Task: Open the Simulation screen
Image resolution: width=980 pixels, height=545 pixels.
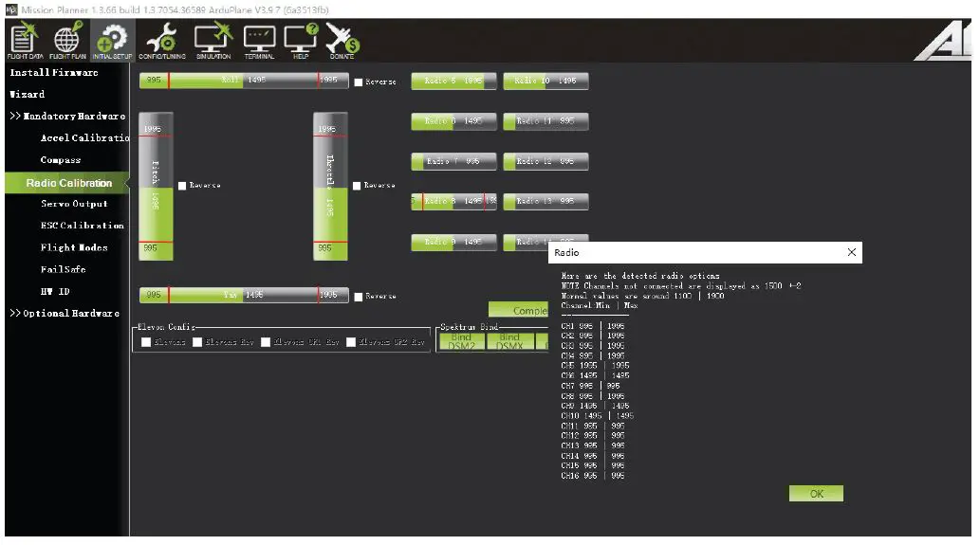Action: [213, 41]
